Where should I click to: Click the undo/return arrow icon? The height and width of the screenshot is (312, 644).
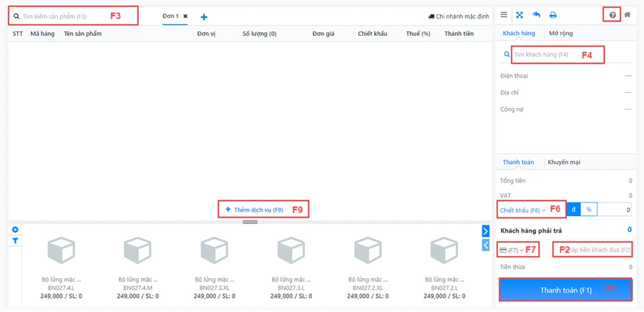pyautogui.click(x=537, y=15)
